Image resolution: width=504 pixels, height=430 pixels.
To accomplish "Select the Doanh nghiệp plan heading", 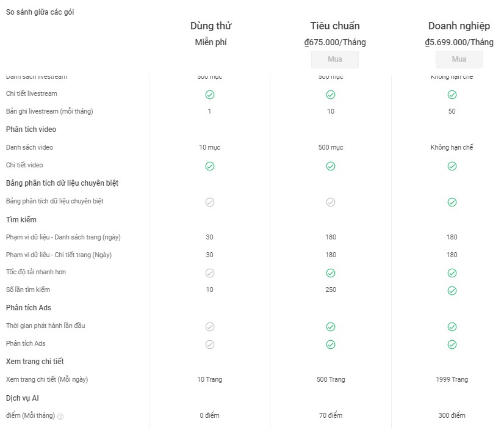I will [459, 26].
